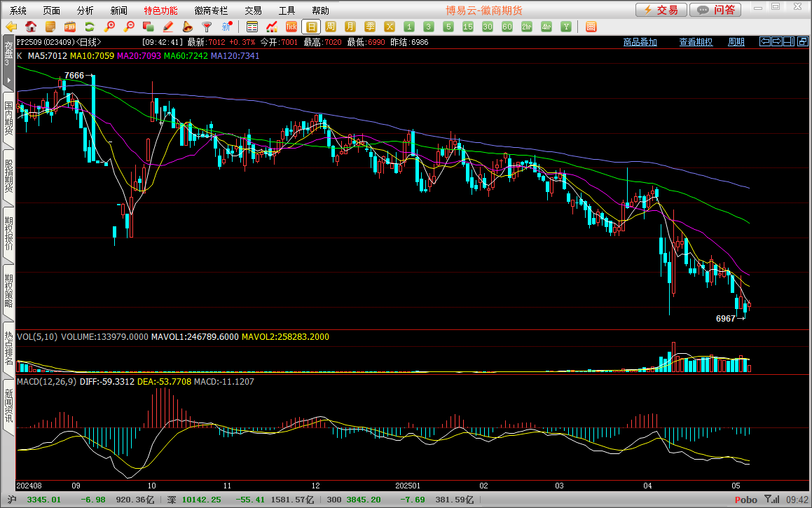The height and width of the screenshot is (508, 812).
Task: Open the 工具 menu
Action: click(x=287, y=11)
